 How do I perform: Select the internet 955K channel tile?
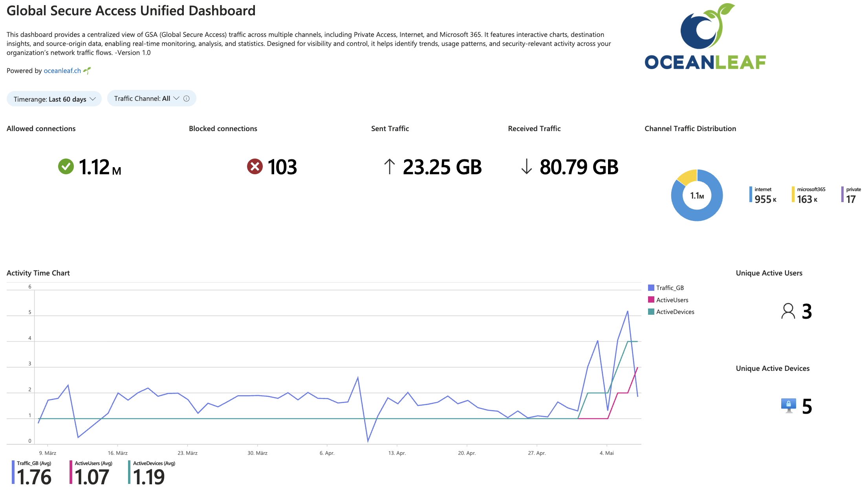[764, 195]
